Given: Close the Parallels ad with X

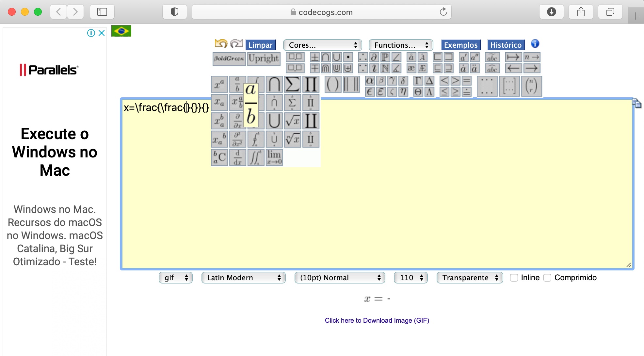Looking at the screenshot, I should [x=102, y=33].
